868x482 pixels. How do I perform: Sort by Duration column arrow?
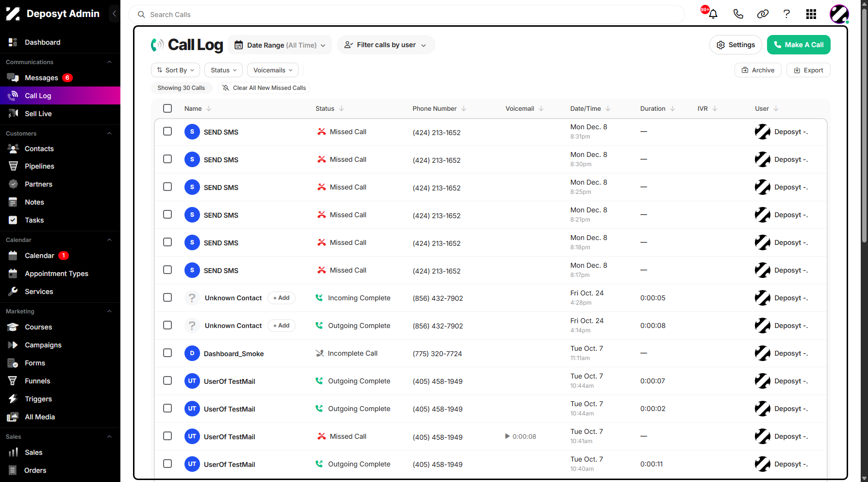click(x=672, y=109)
